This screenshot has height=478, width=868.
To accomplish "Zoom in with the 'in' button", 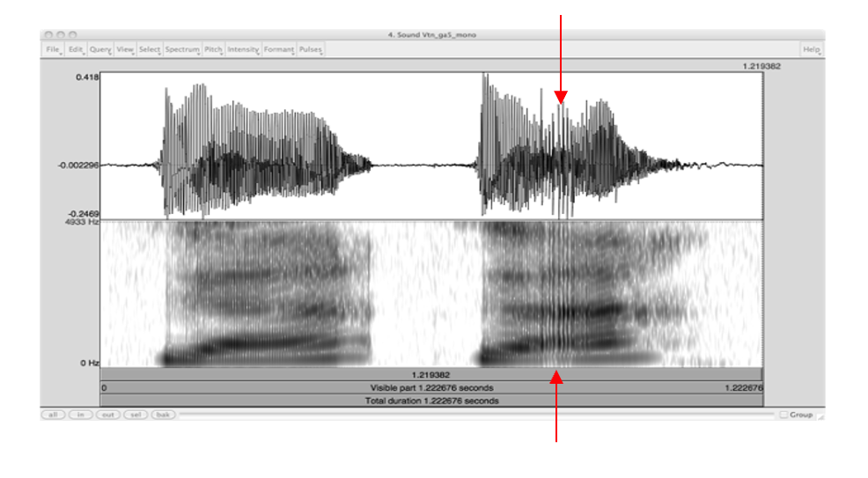I will point(80,414).
